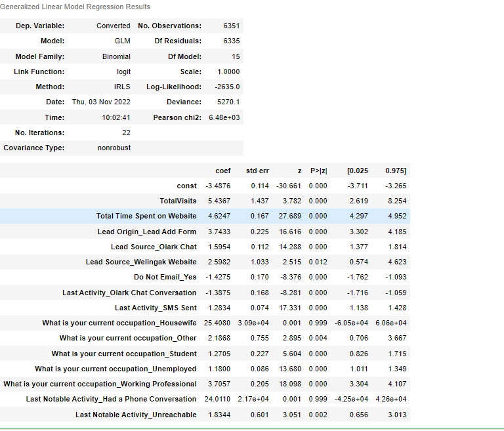Click the Df Residuals value 6335
504x431 pixels.
(232, 41)
